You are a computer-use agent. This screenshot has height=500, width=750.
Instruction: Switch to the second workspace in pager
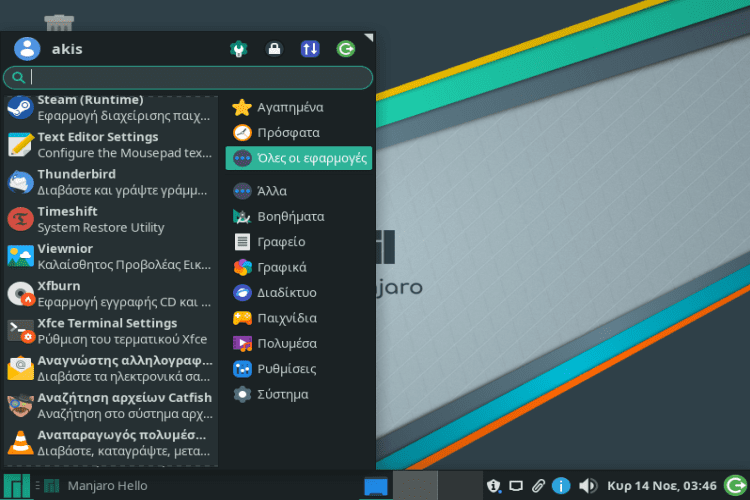[x=415, y=486]
